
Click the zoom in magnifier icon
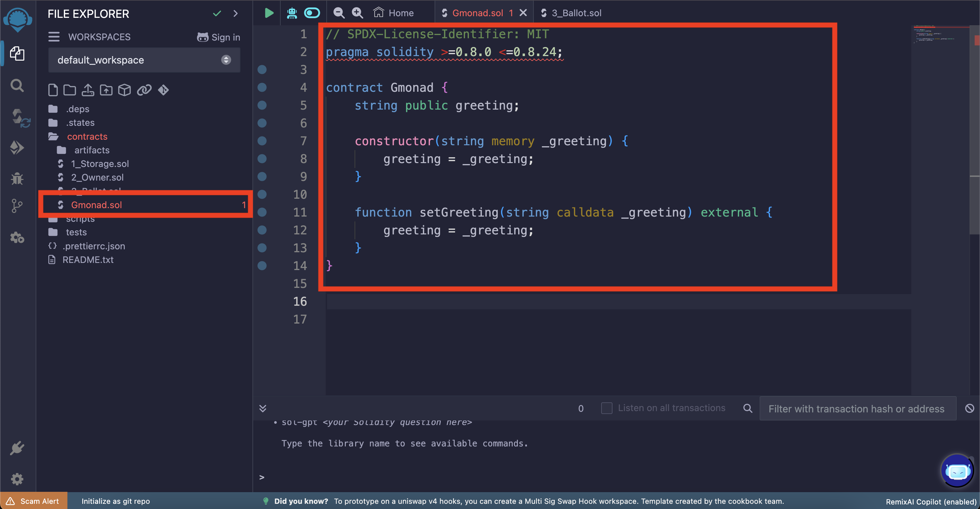[x=357, y=13]
